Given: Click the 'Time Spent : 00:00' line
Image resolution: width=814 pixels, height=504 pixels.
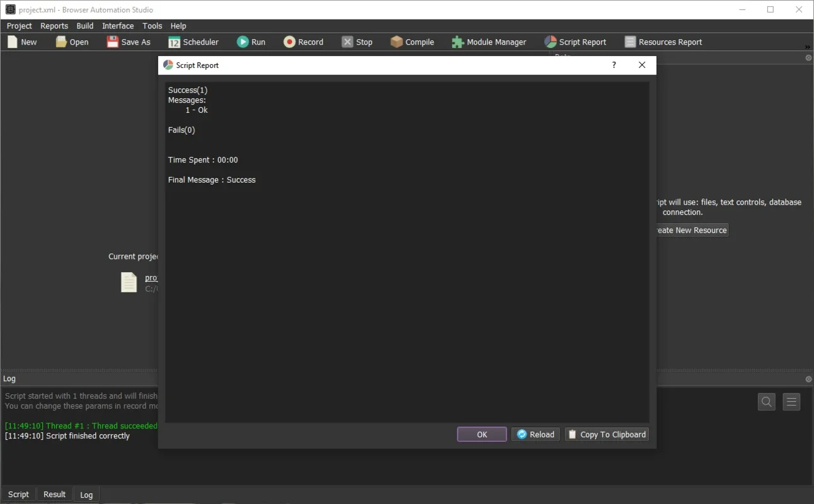Looking at the screenshot, I should coord(203,160).
